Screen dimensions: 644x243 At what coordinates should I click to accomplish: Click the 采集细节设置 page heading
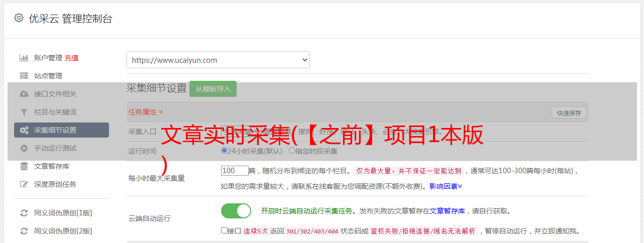pyautogui.click(x=156, y=88)
